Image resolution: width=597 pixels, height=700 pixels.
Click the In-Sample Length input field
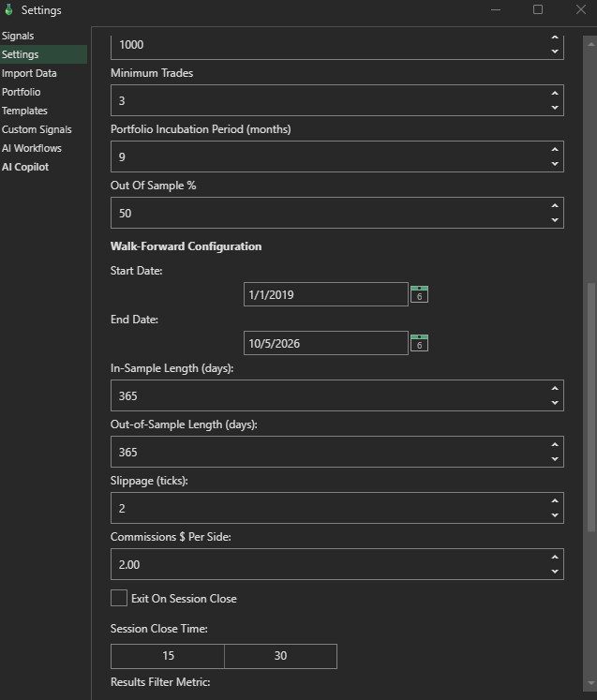point(337,395)
